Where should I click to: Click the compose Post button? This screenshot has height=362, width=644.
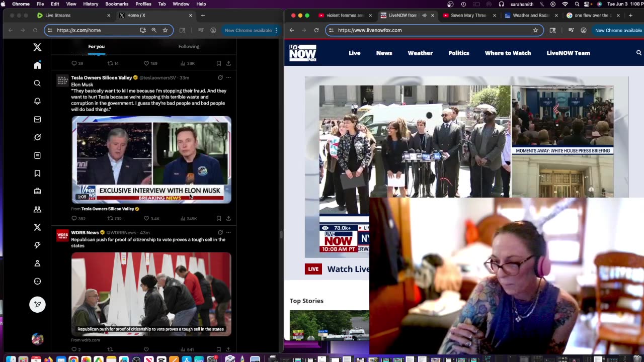pos(37,304)
